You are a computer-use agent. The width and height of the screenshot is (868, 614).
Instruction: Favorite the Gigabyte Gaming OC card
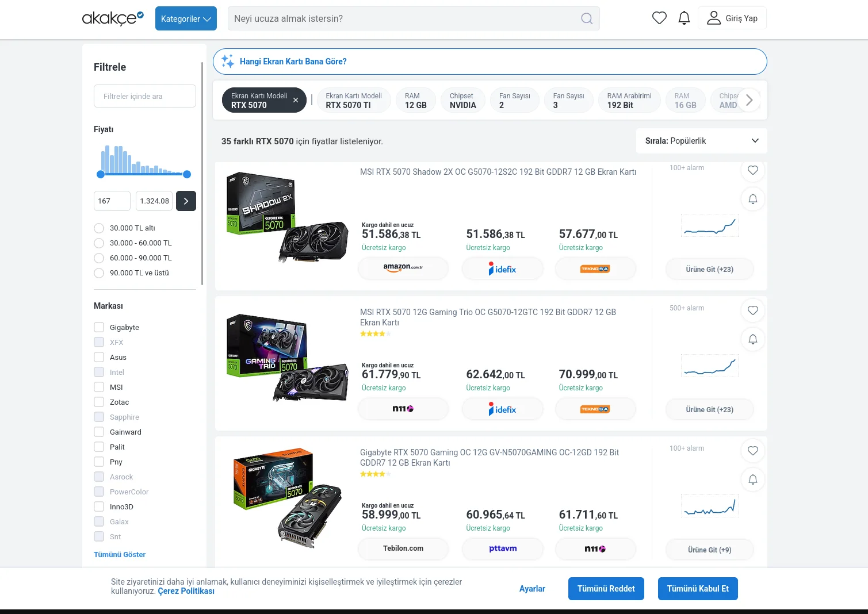coord(753,451)
